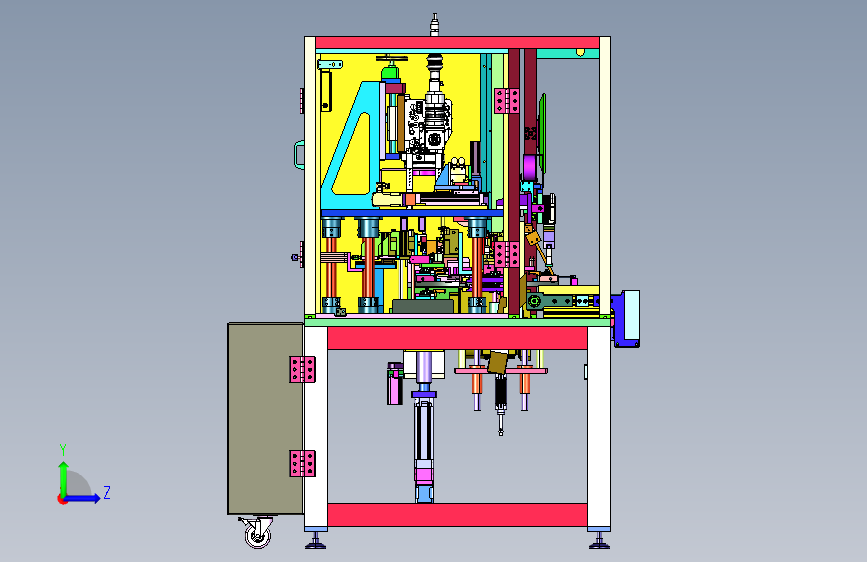The height and width of the screenshot is (562, 867).
Task: Select the lower pink hinge on the cabinet
Action: (302, 464)
